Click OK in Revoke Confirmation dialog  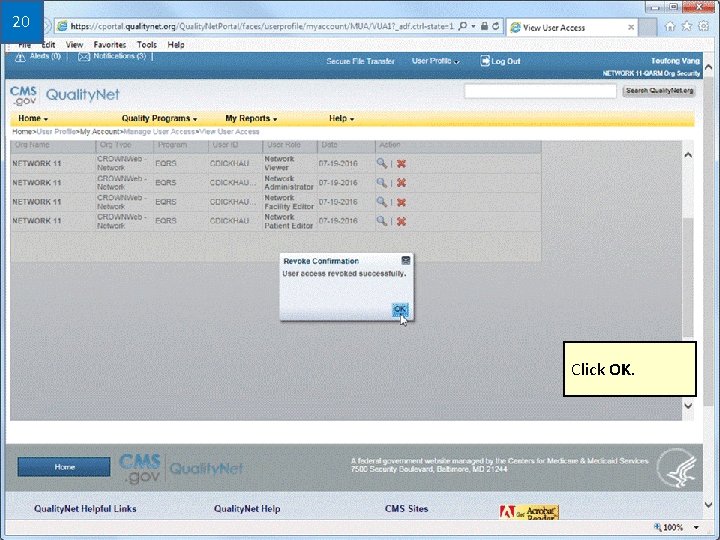click(x=399, y=309)
